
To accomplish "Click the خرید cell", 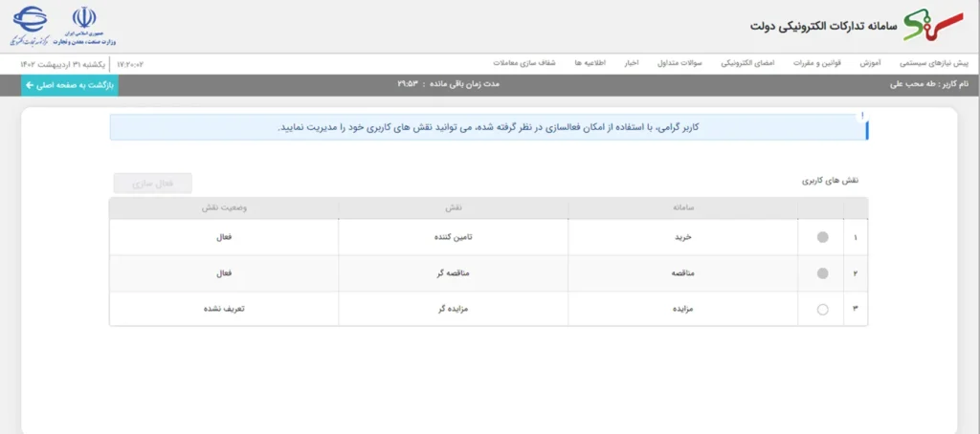I will click(682, 237).
